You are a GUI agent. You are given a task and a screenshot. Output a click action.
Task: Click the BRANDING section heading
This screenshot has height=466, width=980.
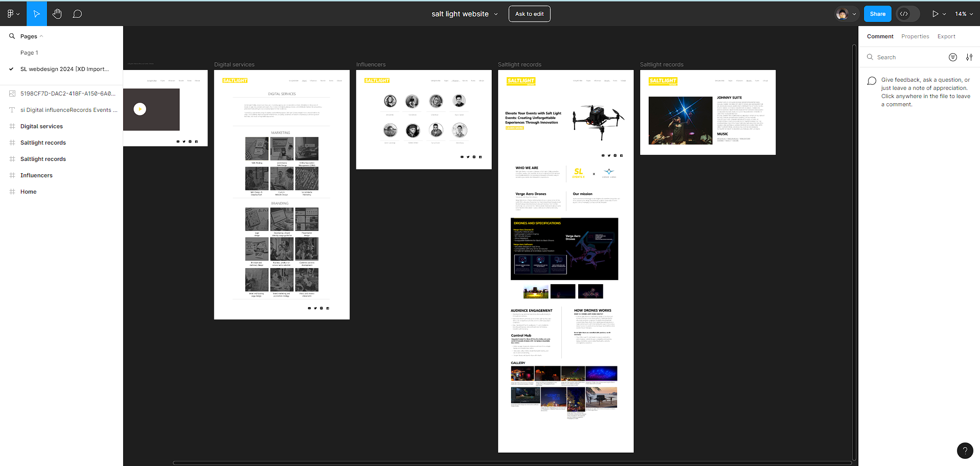[x=280, y=203]
